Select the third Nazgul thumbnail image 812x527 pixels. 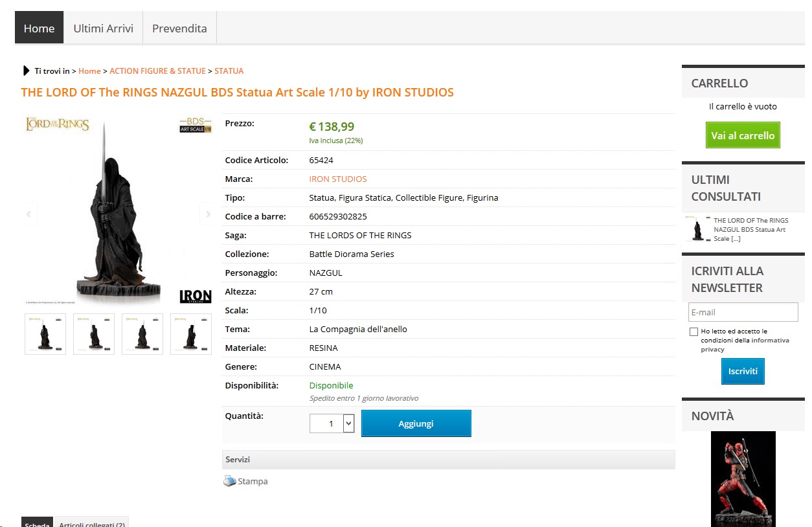click(x=142, y=334)
